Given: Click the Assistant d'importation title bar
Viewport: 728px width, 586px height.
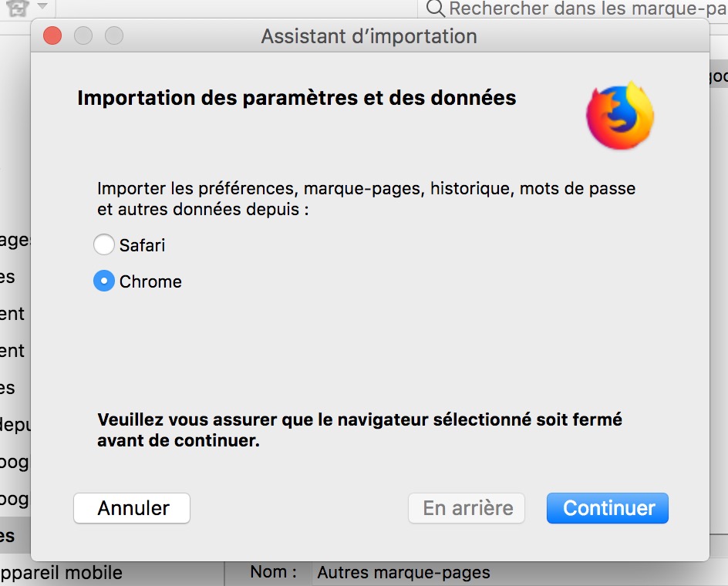Looking at the screenshot, I should [x=369, y=36].
